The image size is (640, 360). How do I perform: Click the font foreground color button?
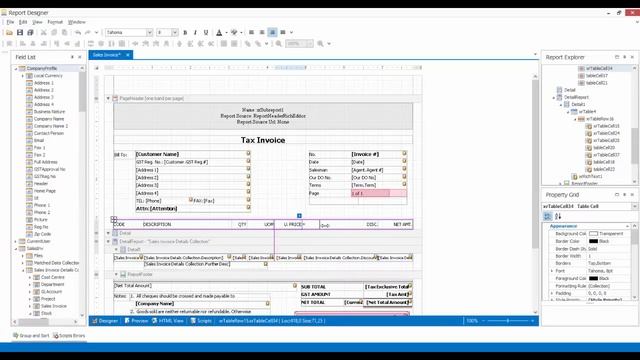[x=219, y=32]
